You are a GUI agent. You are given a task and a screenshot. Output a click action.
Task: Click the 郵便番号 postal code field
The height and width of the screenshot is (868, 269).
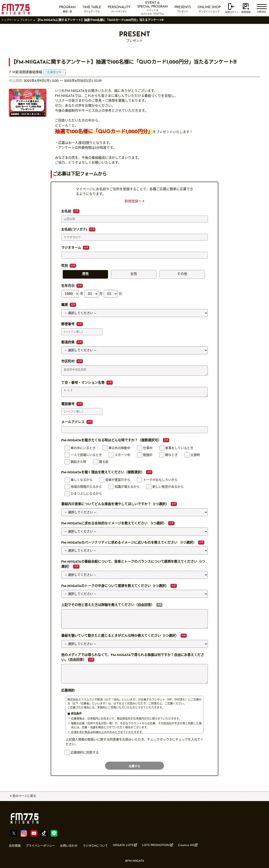(82, 332)
